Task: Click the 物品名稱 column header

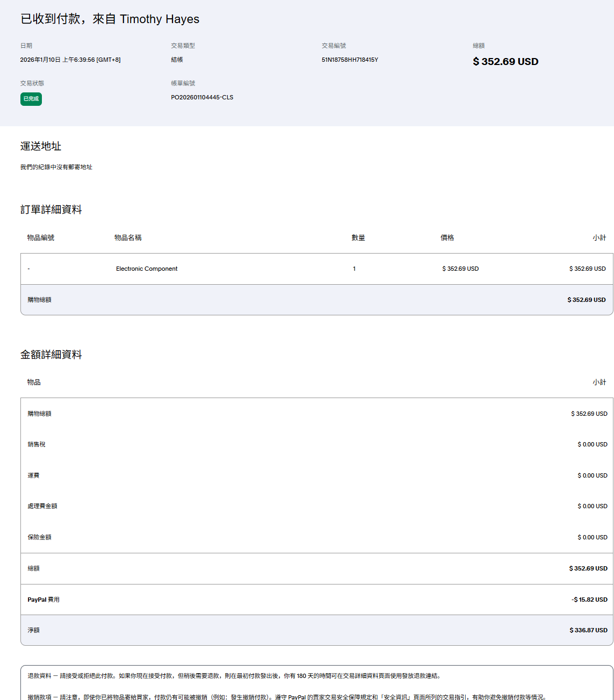Action: pyautogui.click(x=128, y=237)
